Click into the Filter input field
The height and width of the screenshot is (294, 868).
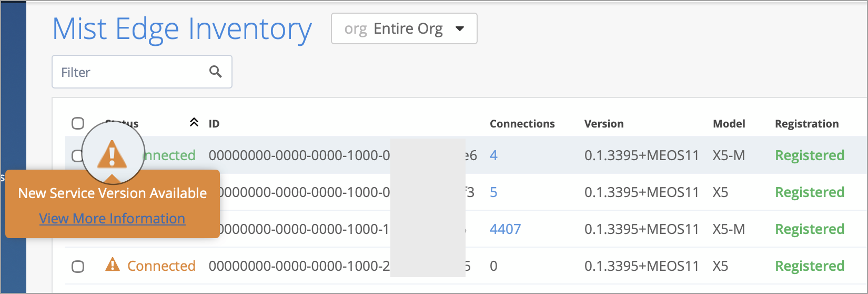[142, 72]
